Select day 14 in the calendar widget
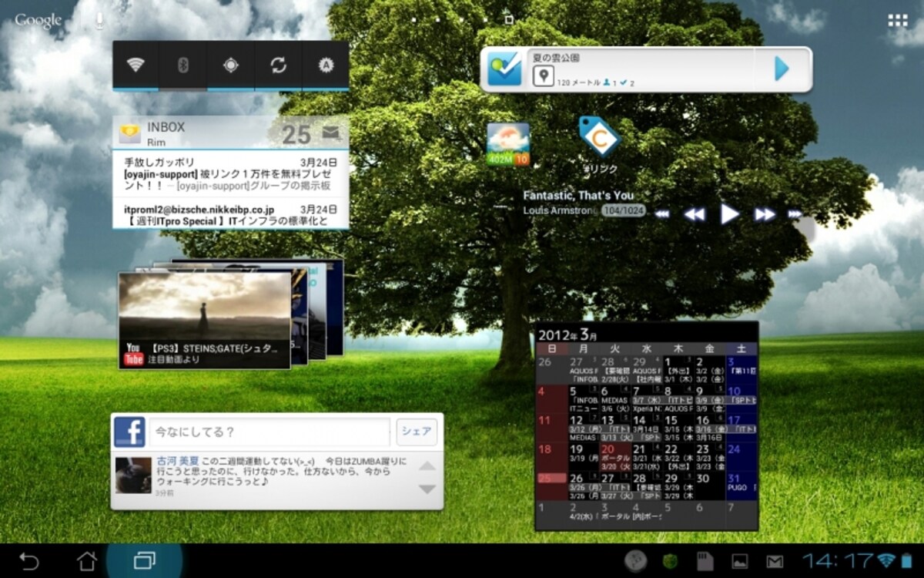The height and width of the screenshot is (578, 924). point(647,427)
